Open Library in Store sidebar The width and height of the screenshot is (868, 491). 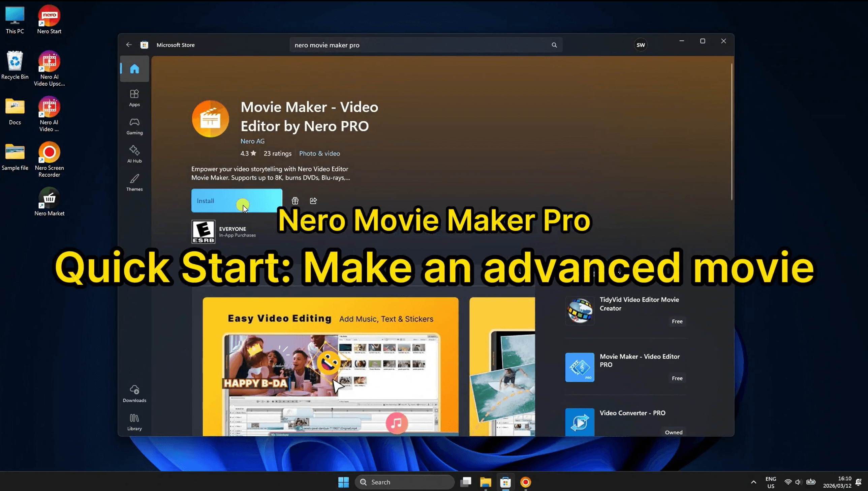click(x=134, y=422)
